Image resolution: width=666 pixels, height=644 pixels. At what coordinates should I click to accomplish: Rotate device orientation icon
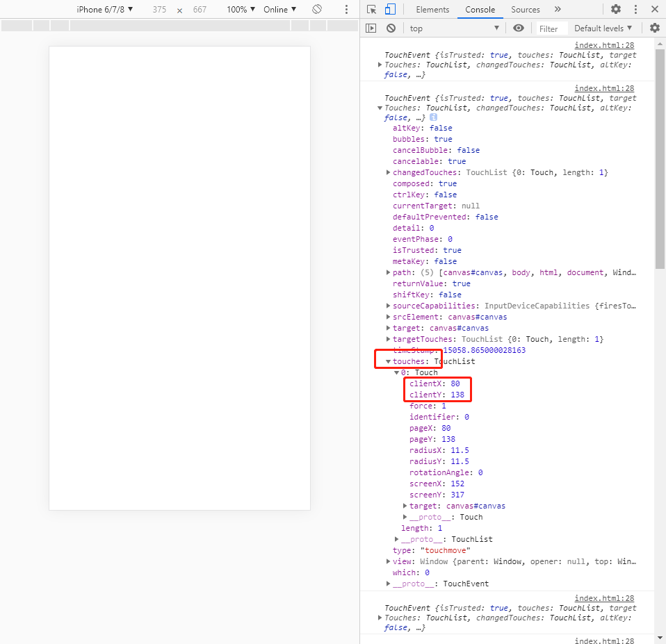[317, 9]
